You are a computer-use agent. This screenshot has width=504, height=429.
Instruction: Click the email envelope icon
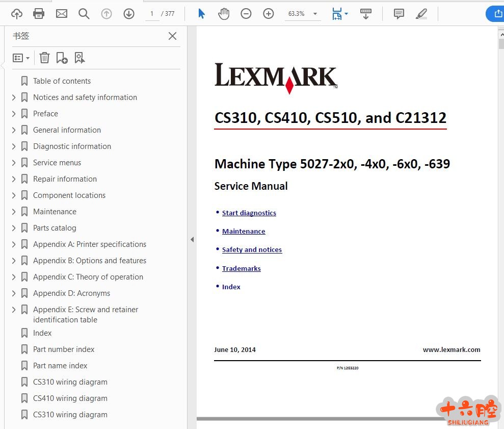click(62, 14)
